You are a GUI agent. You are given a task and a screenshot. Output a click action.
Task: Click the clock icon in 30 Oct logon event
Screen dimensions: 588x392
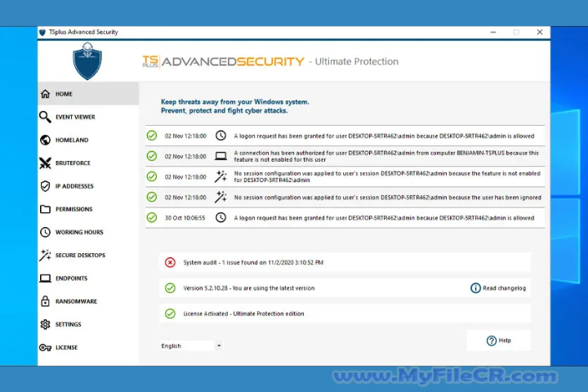point(220,217)
